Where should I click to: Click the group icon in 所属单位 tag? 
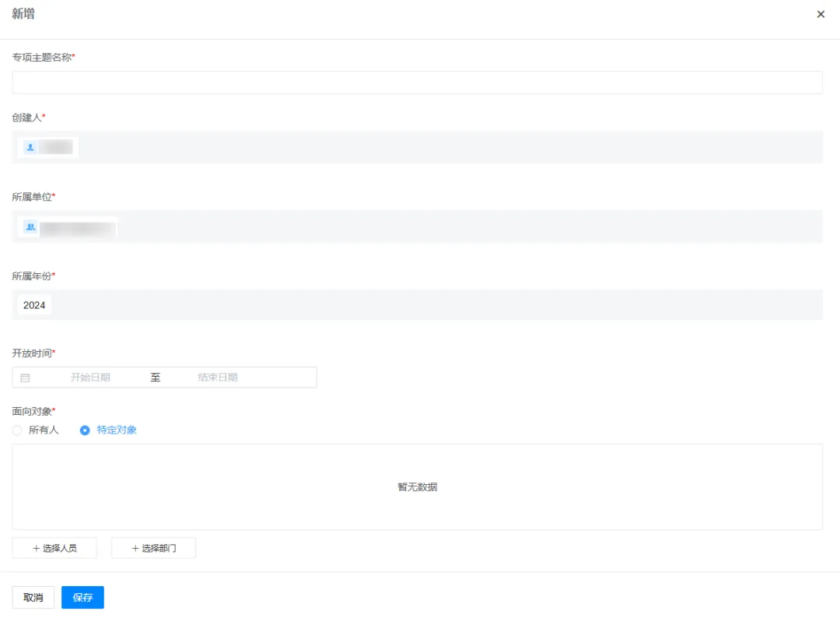coord(30,227)
